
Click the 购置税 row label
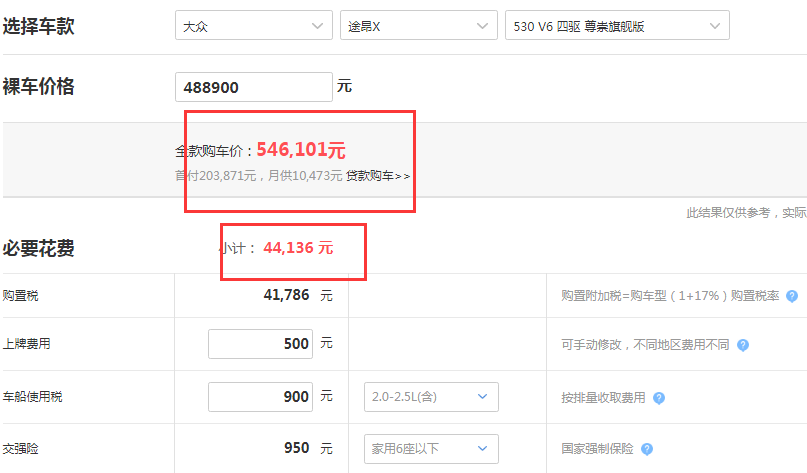(x=21, y=295)
